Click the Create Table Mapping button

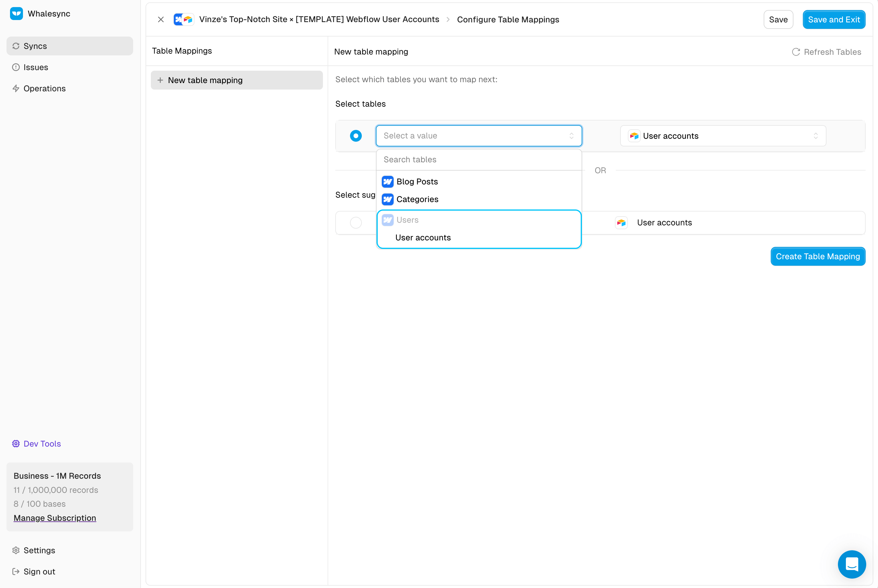pos(818,257)
